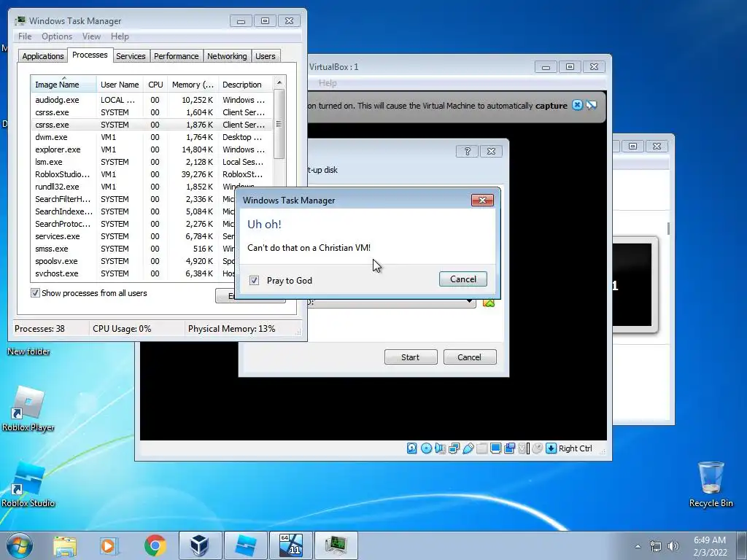Switch to VirtualBox via its taskbar button

tap(200, 545)
